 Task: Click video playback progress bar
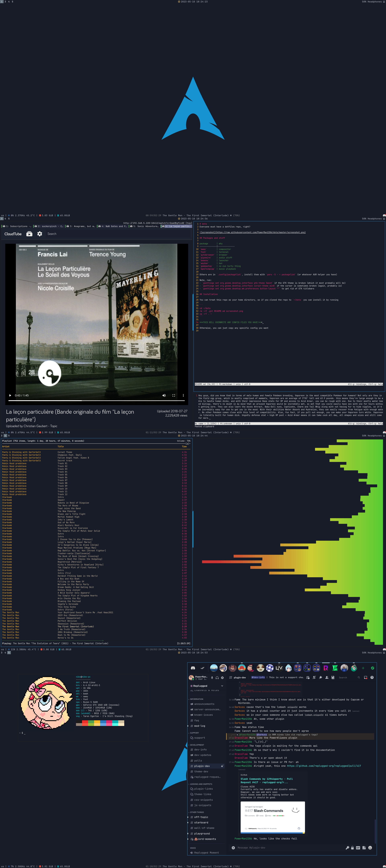tap(96, 401)
